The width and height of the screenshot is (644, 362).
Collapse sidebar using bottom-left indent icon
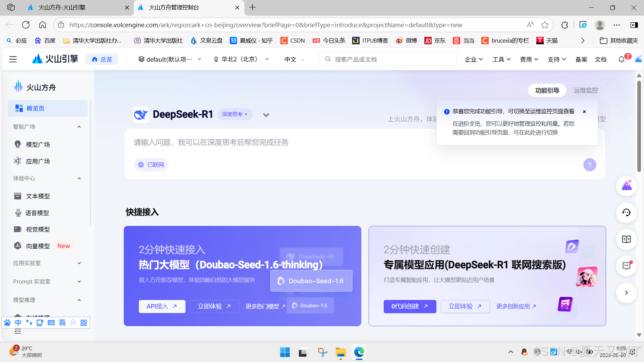click(18, 331)
